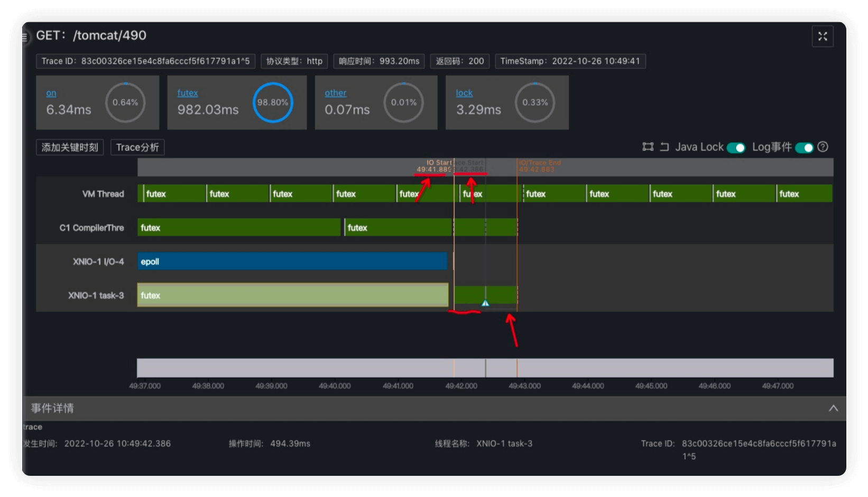The height and width of the screenshot is (497, 868).
Task: Turn off the Log事件 toggle
Action: [804, 148]
